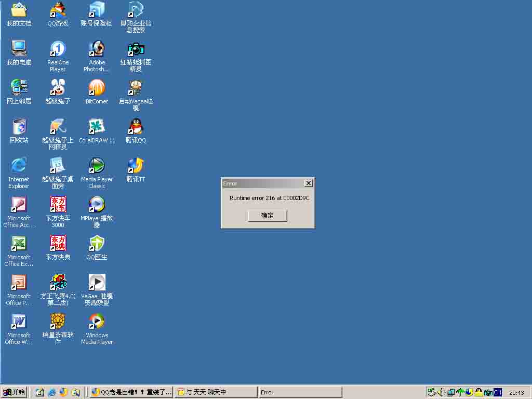Viewport: 532px width, 399px height.
Task: Select 红蜻蜓抓图精灵 camera icon
Action: 136,49
